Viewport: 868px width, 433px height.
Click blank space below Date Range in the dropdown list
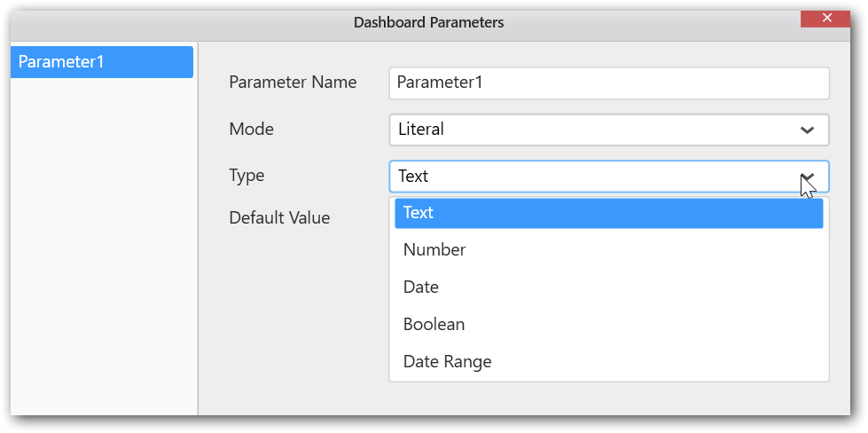click(608, 378)
